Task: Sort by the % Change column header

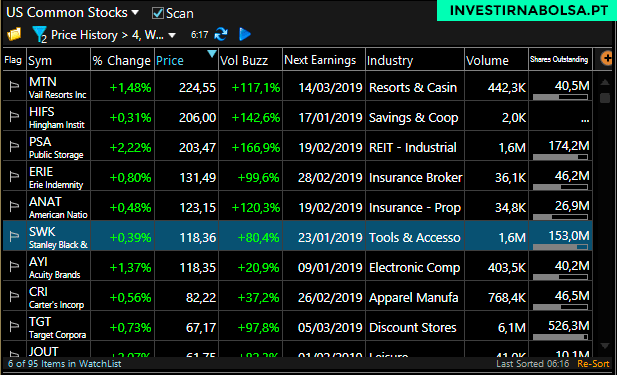Action: [x=122, y=61]
